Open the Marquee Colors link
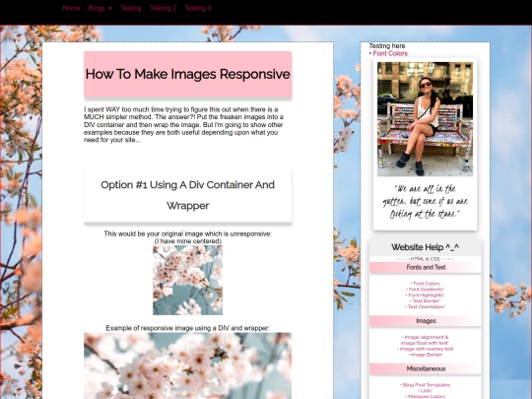This screenshot has height=399, width=532. [427, 396]
